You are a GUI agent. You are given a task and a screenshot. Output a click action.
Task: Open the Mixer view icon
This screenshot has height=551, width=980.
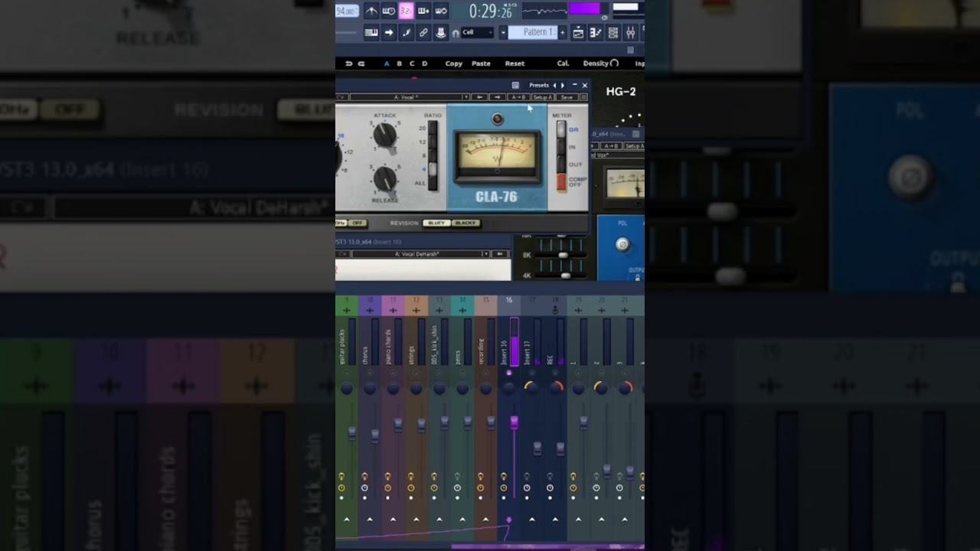tap(631, 32)
